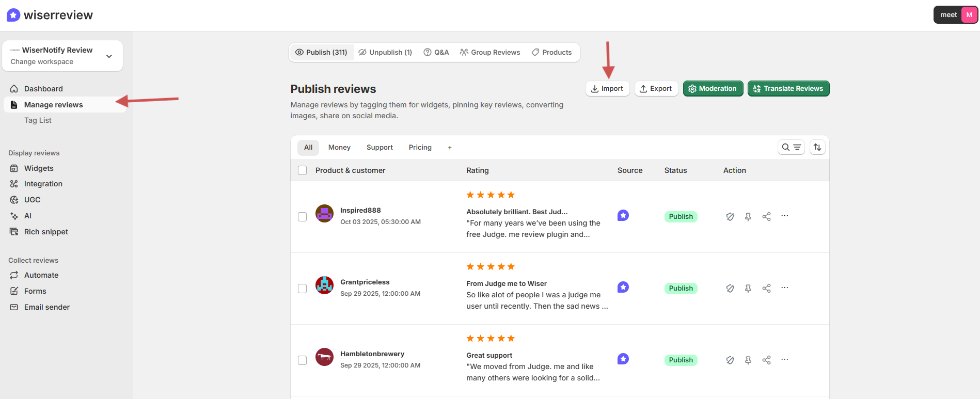Open the search and filter icon
This screenshot has width=980, height=399.
coord(791,148)
